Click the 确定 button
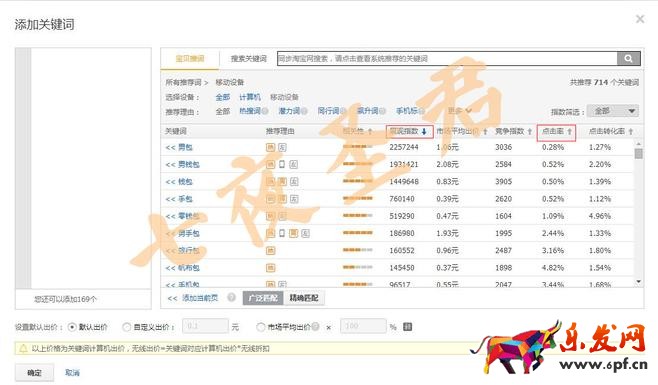 (x=34, y=372)
